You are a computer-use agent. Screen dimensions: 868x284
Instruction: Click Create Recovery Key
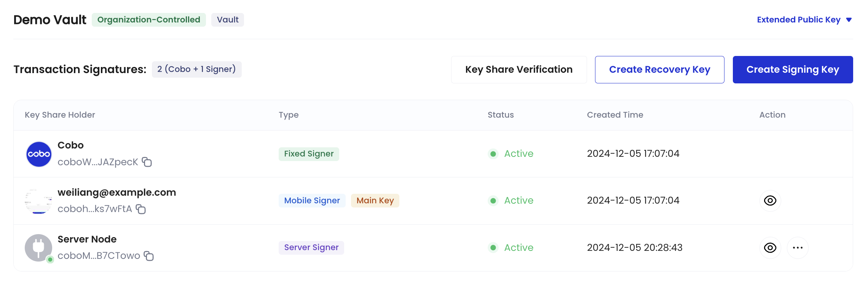(659, 70)
